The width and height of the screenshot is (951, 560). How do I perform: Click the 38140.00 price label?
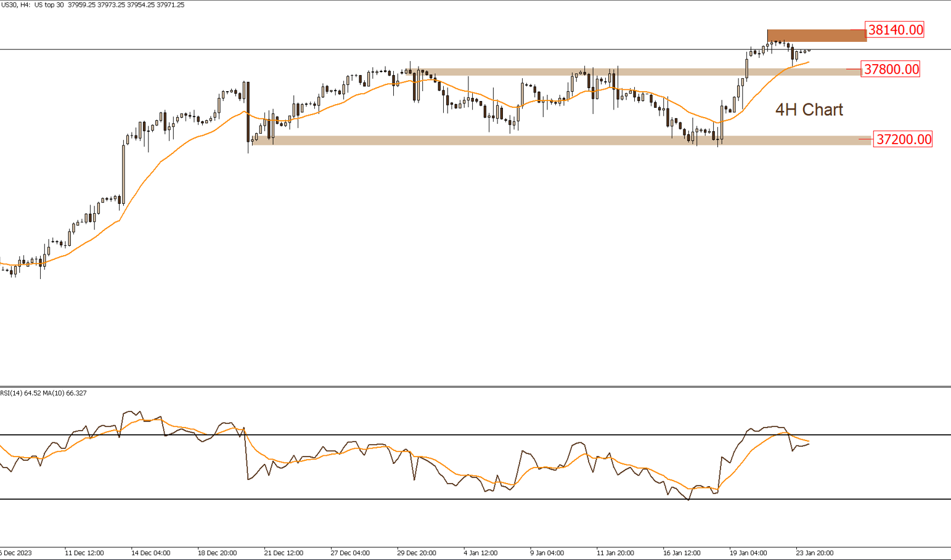tap(893, 28)
